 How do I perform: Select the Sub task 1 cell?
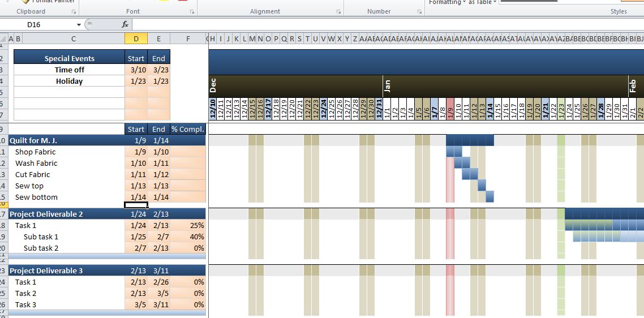point(67,237)
